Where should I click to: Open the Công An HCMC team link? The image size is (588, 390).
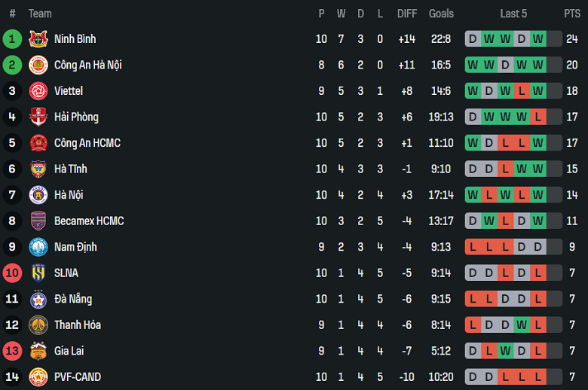pyautogui.click(x=87, y=143)
